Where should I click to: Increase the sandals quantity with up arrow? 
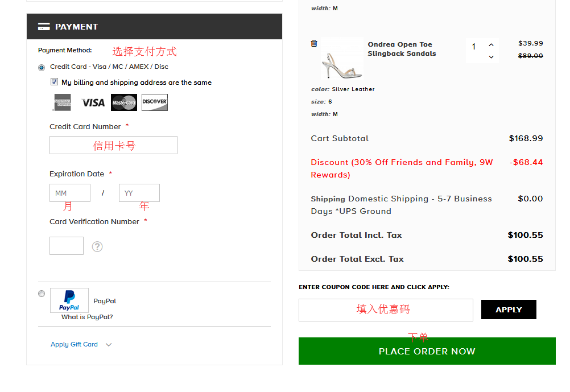[x=491, y=44]
